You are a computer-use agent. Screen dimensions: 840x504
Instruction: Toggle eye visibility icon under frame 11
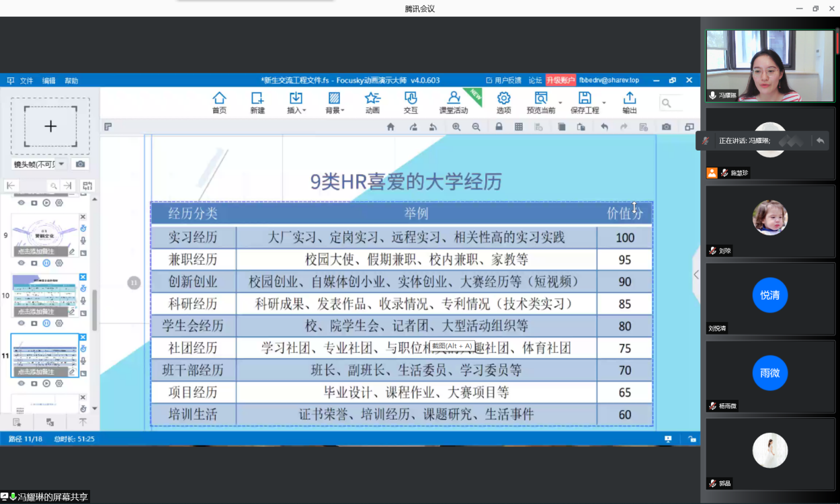pos(21,383)
